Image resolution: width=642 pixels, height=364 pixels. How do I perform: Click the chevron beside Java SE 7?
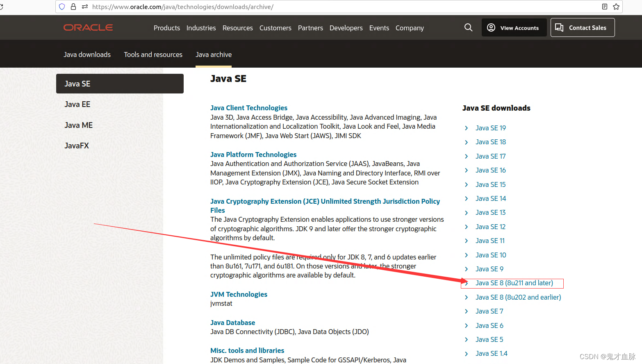[x=467, y=312]
